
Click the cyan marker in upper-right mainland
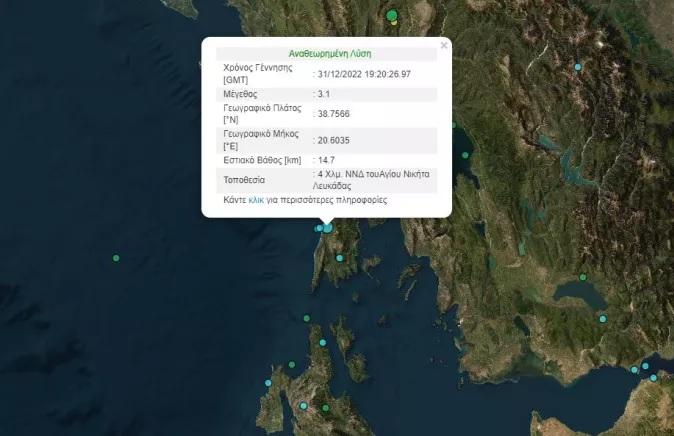point(577,67)
